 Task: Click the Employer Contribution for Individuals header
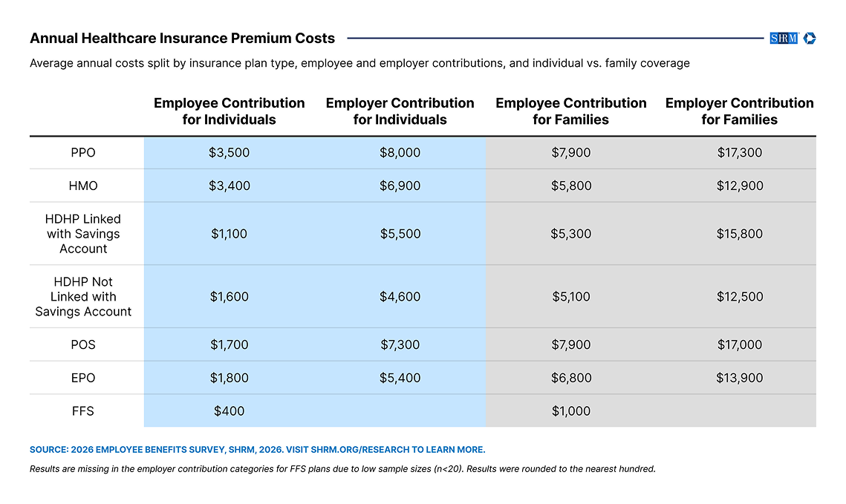[x=400, y=111]
